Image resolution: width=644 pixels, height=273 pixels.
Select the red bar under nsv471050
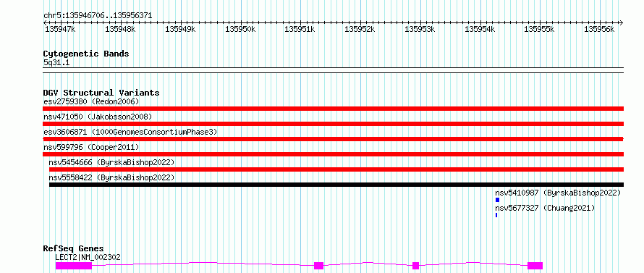pyautogui.click(x=333, y=124)
